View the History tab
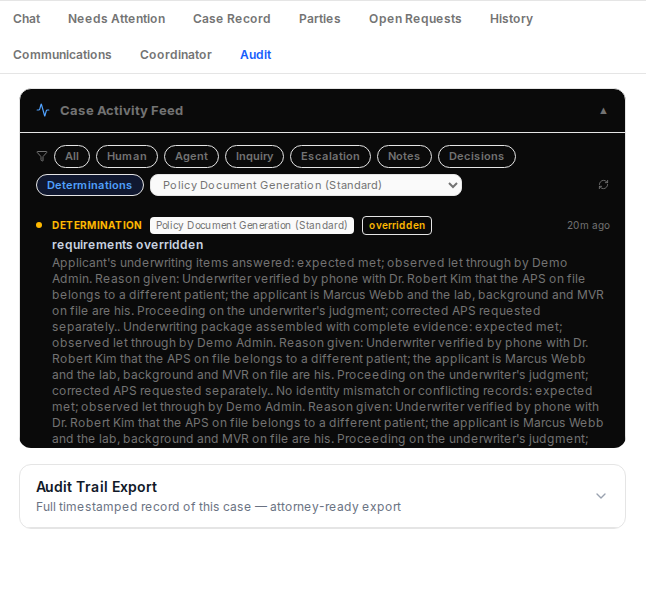The image size is (646, 605). [511, 19]
